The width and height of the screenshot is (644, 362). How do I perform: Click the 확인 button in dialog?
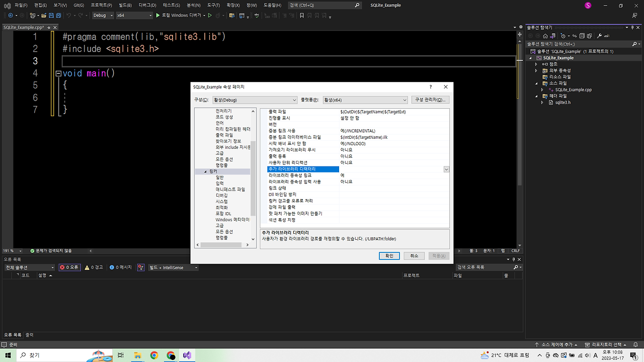(389, 256)
